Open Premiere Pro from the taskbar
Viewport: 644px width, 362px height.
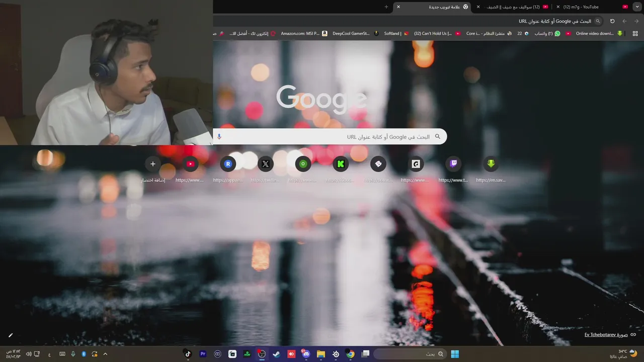point(203,354)
